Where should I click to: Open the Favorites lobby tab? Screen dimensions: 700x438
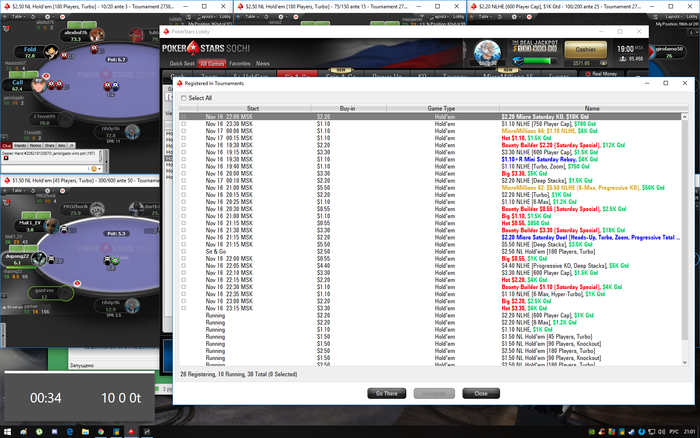pyautogui.click(x=240, y=64)
